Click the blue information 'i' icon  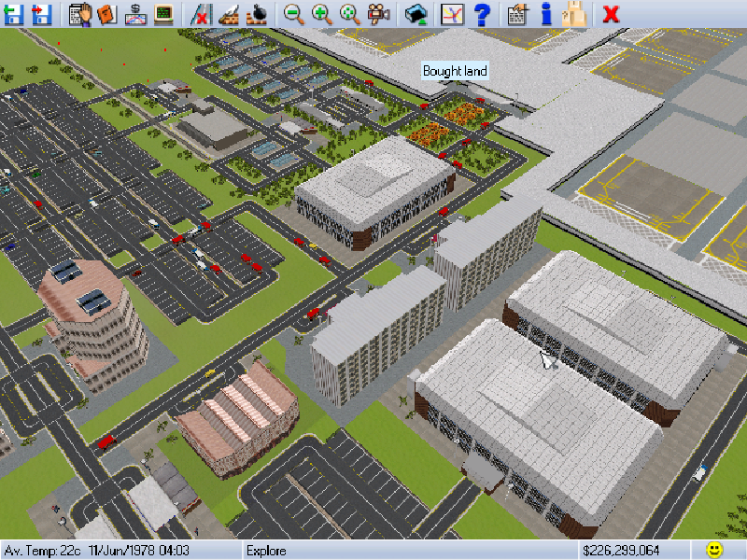click(x=547, y=13)
